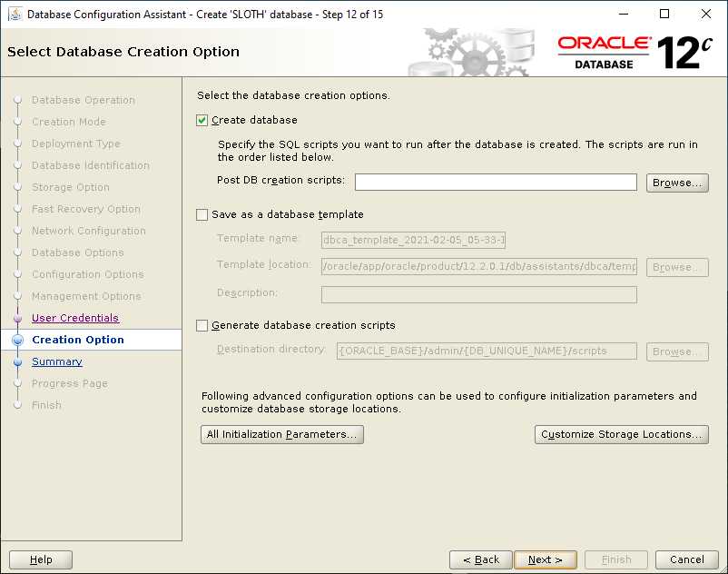Click the Template location field
728x574 pixels.
coord(478,267)
